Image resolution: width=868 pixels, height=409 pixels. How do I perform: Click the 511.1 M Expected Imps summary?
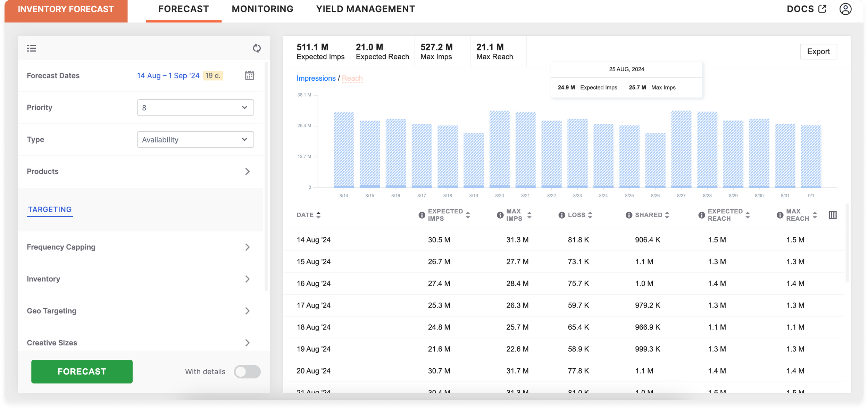click(x=320, y=51)
